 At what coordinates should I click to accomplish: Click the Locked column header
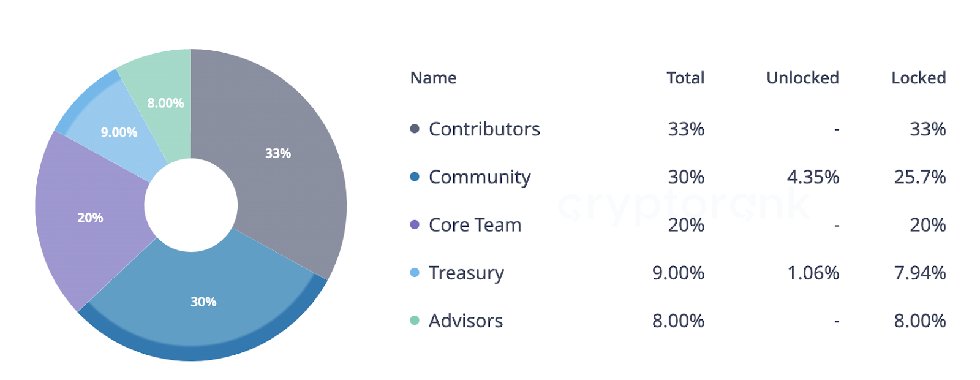pyautogui.click(x=918, y=78)
